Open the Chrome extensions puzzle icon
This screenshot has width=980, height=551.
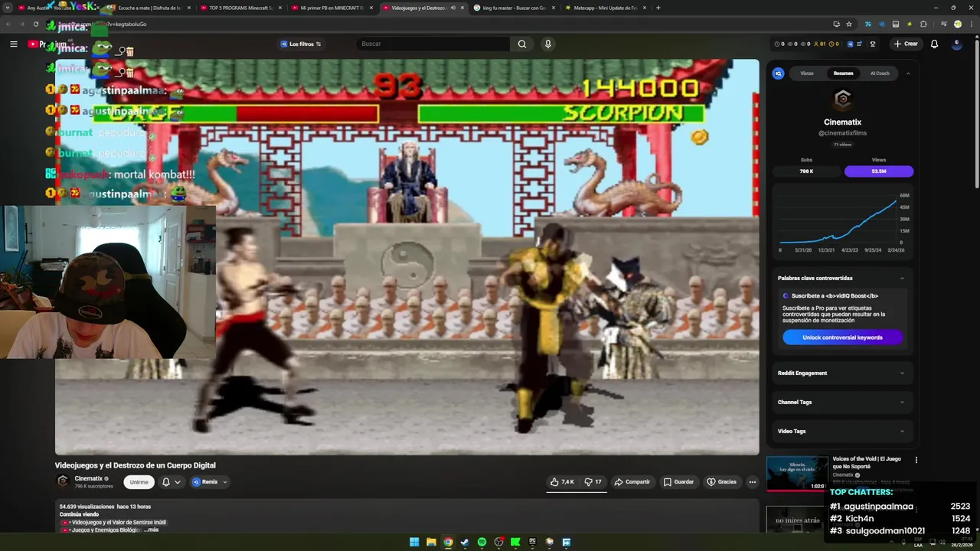(924, 24)
